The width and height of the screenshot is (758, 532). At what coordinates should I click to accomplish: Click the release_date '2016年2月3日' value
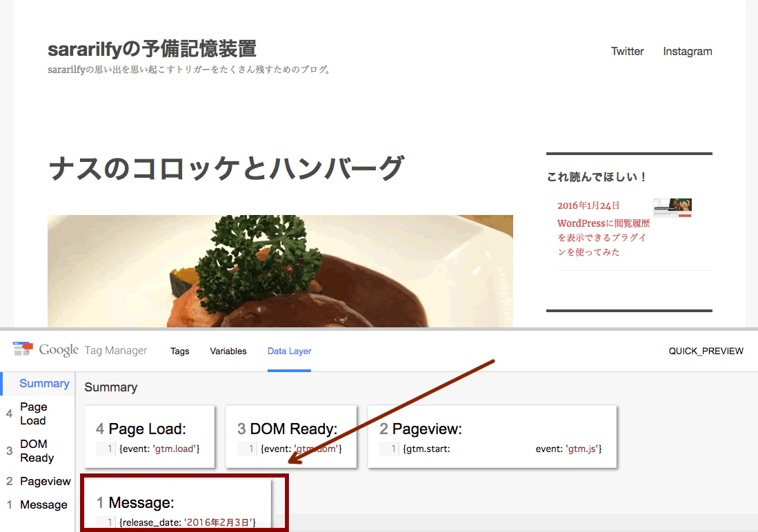(219, 522)
